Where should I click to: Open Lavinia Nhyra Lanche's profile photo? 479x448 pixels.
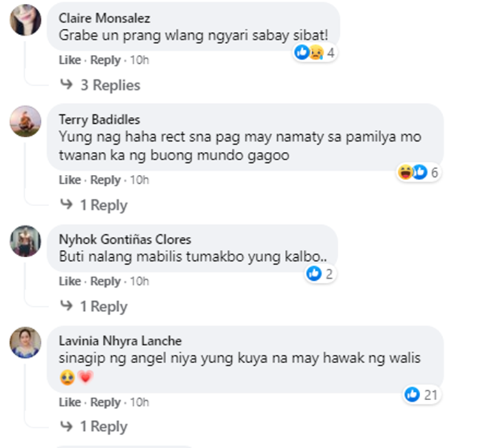click(x=26, y=343)
